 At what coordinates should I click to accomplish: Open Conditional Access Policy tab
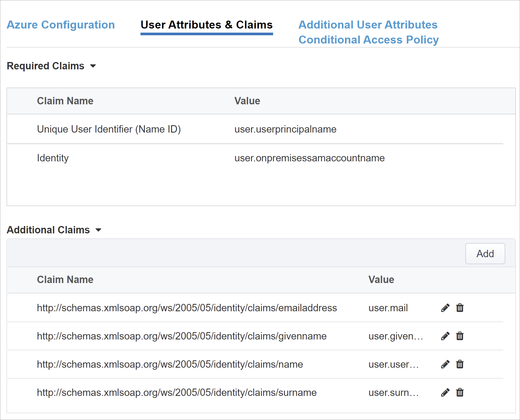[x=368, y=40]
